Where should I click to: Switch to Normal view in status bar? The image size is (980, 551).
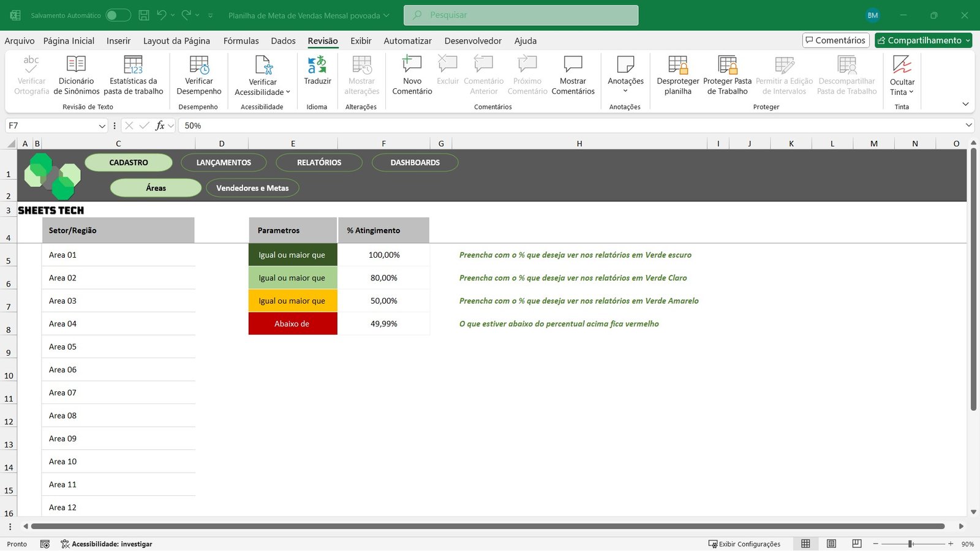pyautogui.click(x=805, y=544)
